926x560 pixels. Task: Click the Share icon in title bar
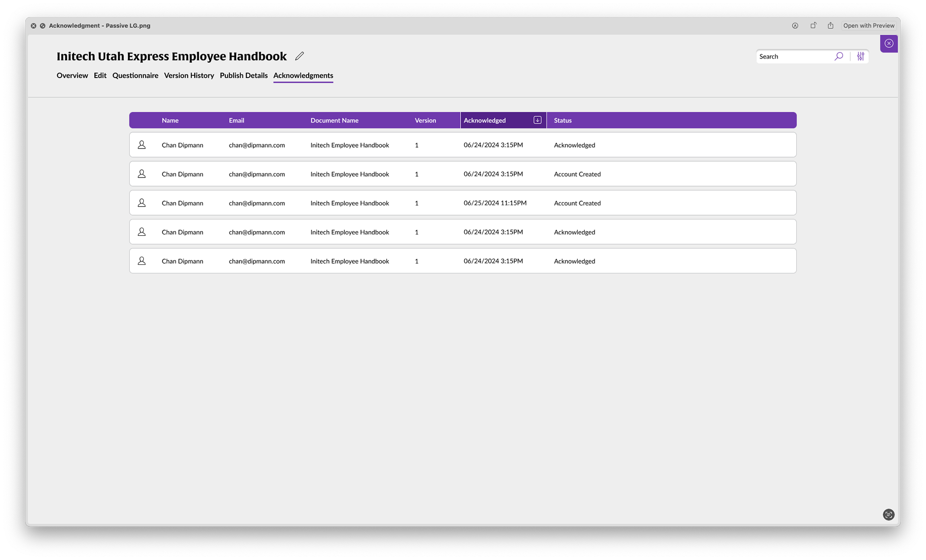click(831, 26)
